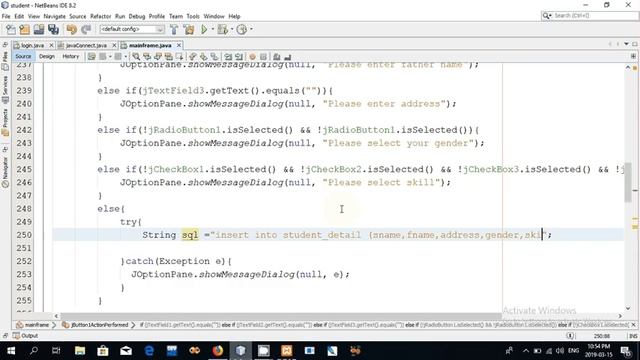Run the project with green play icon
Screen dimensions: 640x360
pyautogui.click(x=204, y=29)
